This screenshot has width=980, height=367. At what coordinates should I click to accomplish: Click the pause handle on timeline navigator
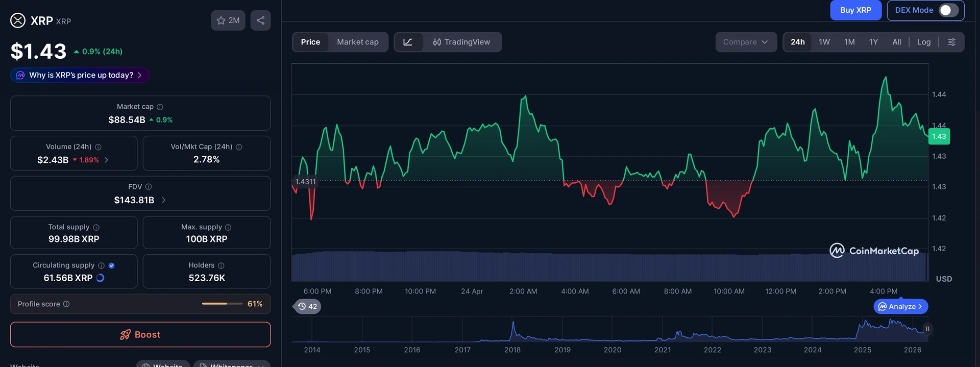(x=927, y=329)
